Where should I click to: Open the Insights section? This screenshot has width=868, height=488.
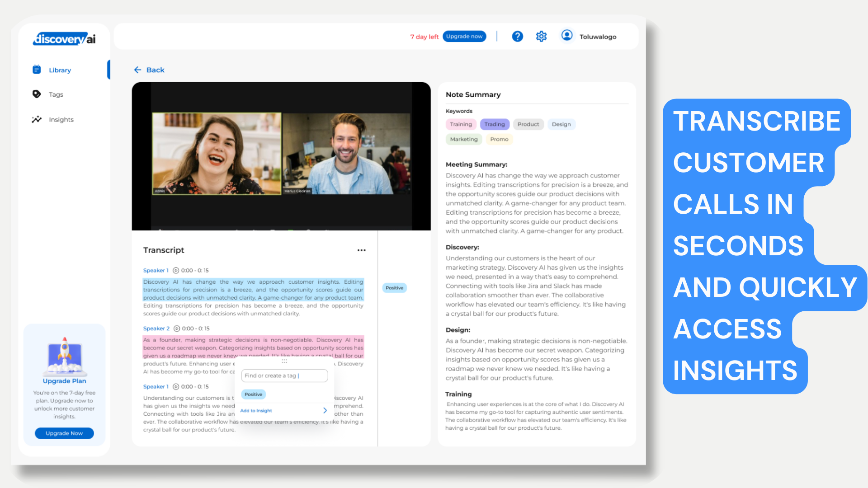[x=61, y=120]
